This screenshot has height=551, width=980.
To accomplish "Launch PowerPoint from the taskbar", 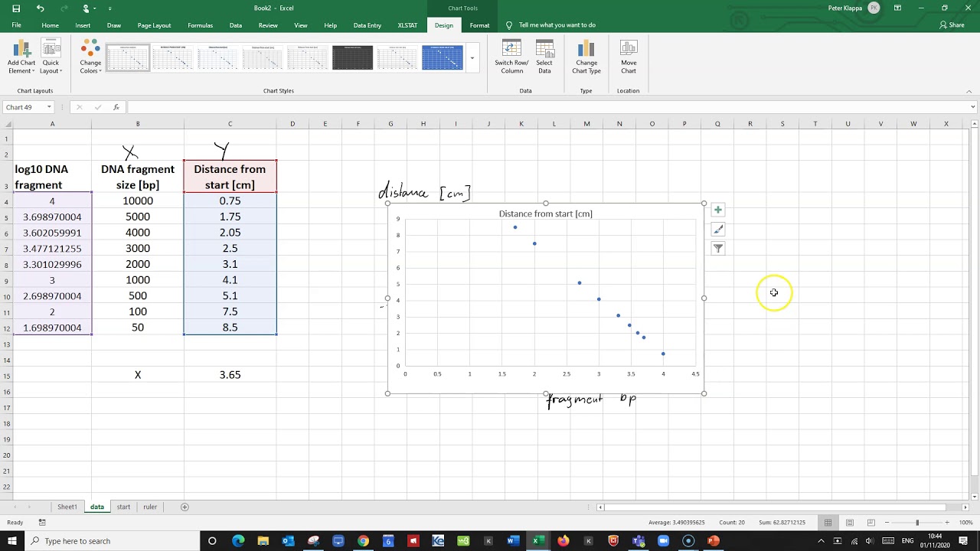I will pyautogui.click(x=714, y=541).
